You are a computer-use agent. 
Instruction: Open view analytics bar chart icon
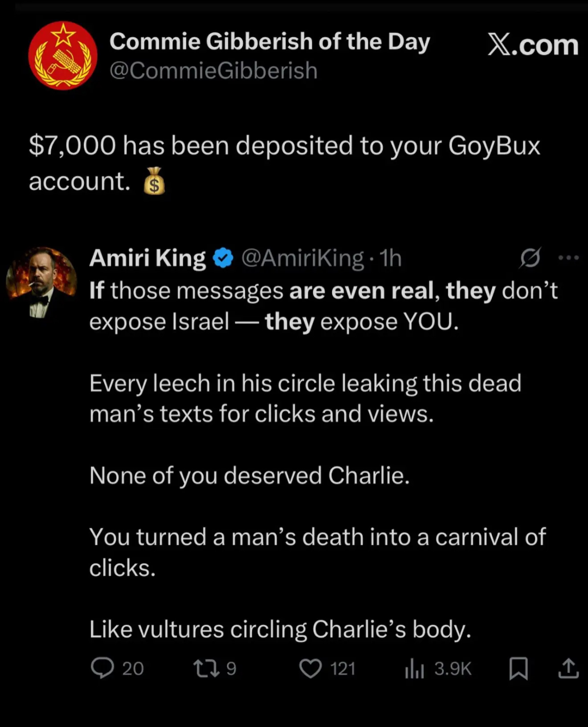[414, 669]
